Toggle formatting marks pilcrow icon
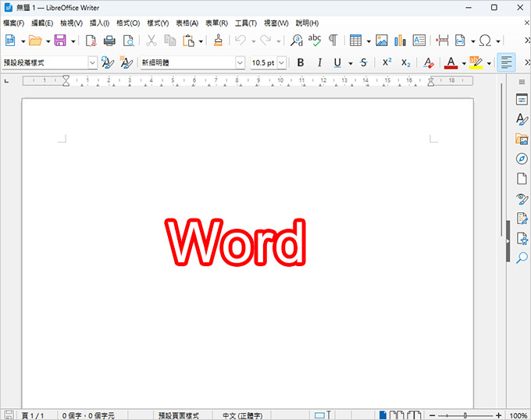 pos(333,41)
